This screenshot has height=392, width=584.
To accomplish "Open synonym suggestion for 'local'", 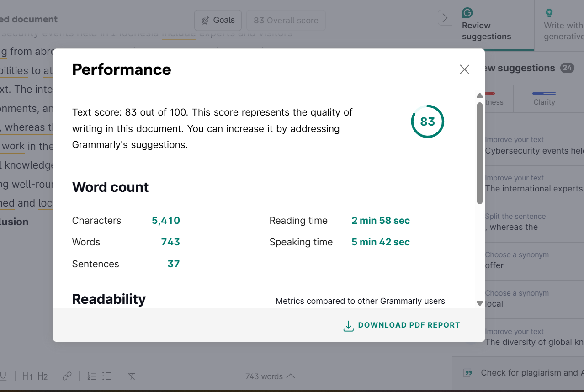I will tap(534, 299).
